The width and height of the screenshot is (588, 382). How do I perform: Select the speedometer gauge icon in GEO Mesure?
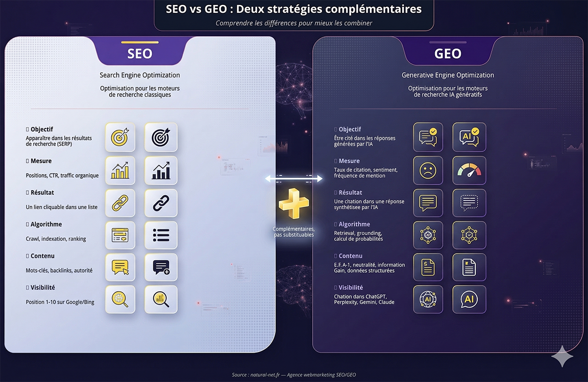(469, 170)
